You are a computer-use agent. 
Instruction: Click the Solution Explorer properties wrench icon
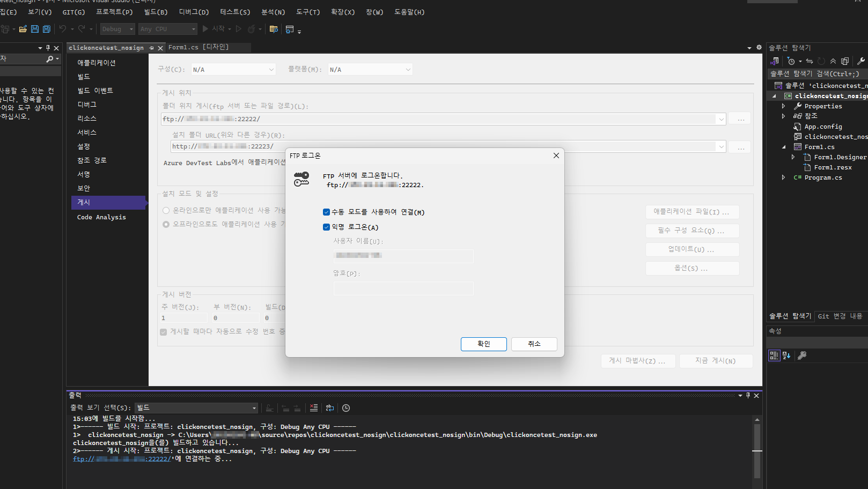pyautogui.click(x=861, y=61)
